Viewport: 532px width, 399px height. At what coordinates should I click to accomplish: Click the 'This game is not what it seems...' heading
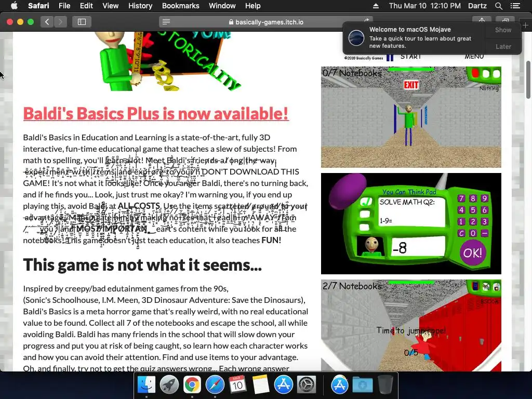coord(142,264)
